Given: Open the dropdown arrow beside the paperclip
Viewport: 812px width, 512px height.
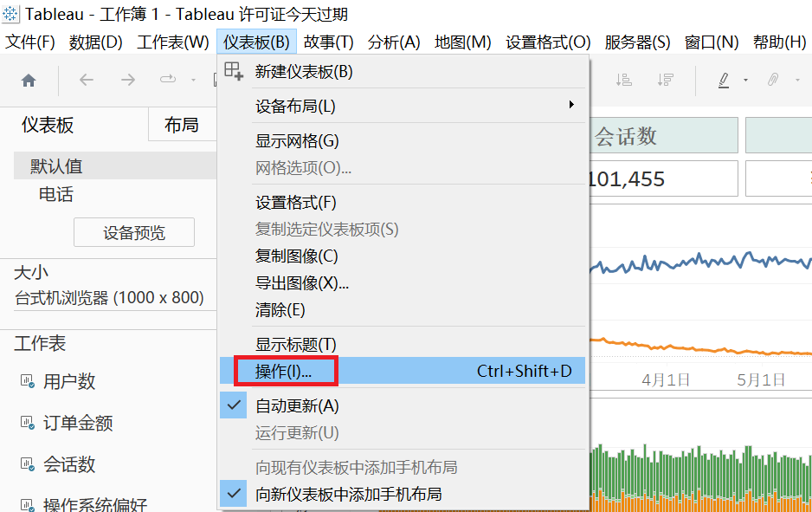Looking at the screenshot, I should click(x=797, y=81).
